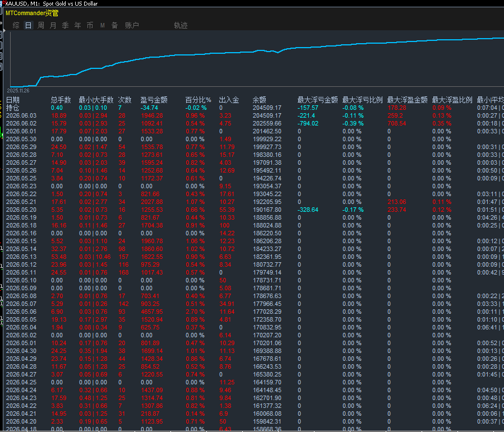Click the 159842.31 balance value

point(267,422)
